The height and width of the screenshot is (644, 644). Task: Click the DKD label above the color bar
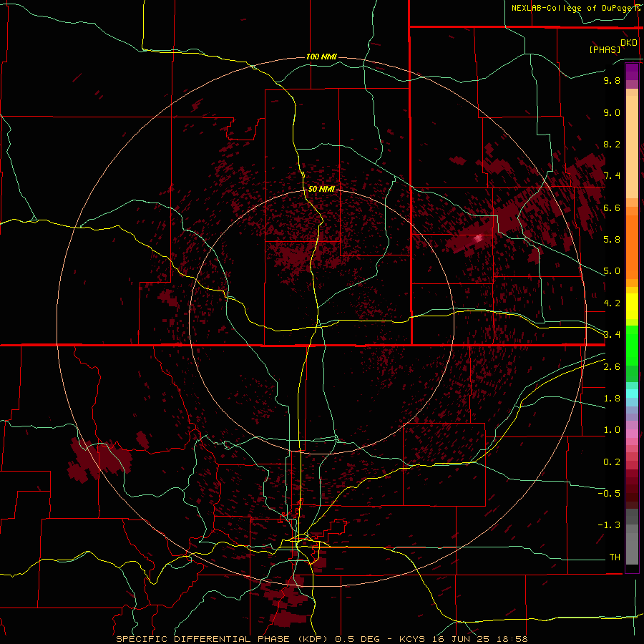(629, 42)
